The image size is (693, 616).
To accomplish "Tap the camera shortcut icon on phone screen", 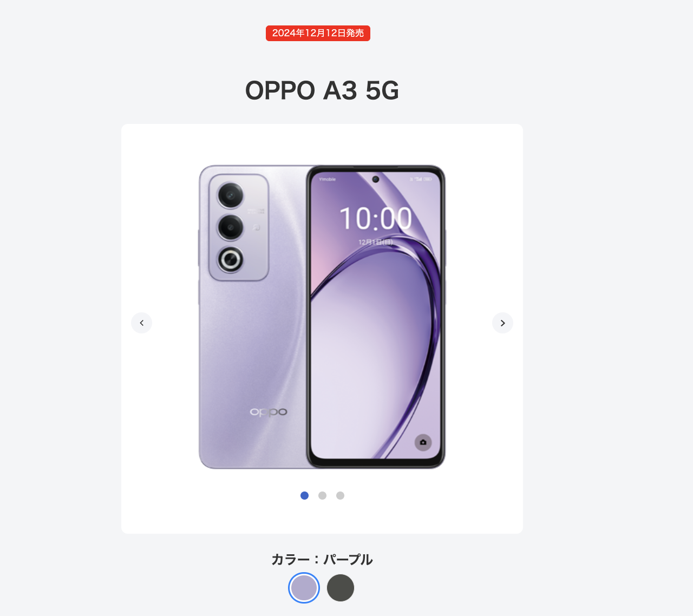I will 423,442.
